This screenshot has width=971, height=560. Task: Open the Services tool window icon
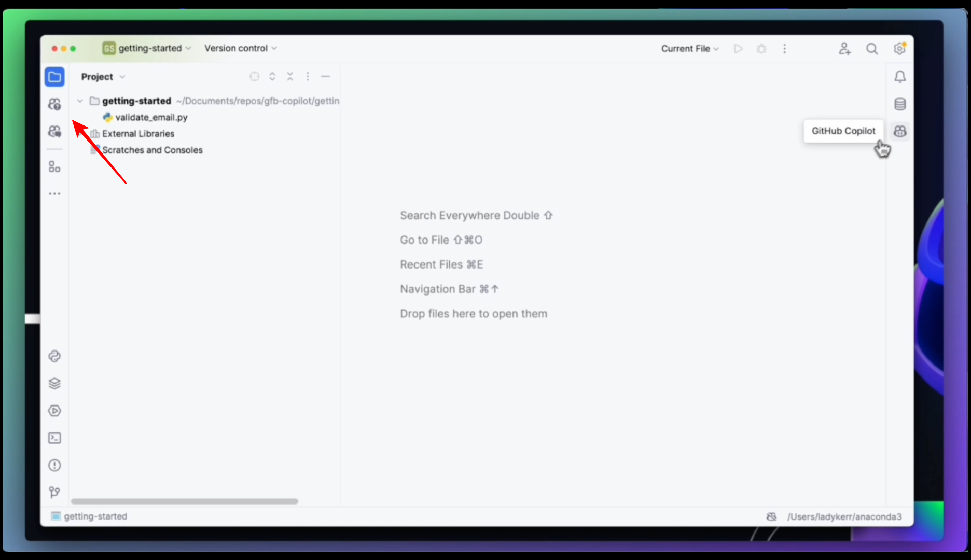tap(54, 411)
